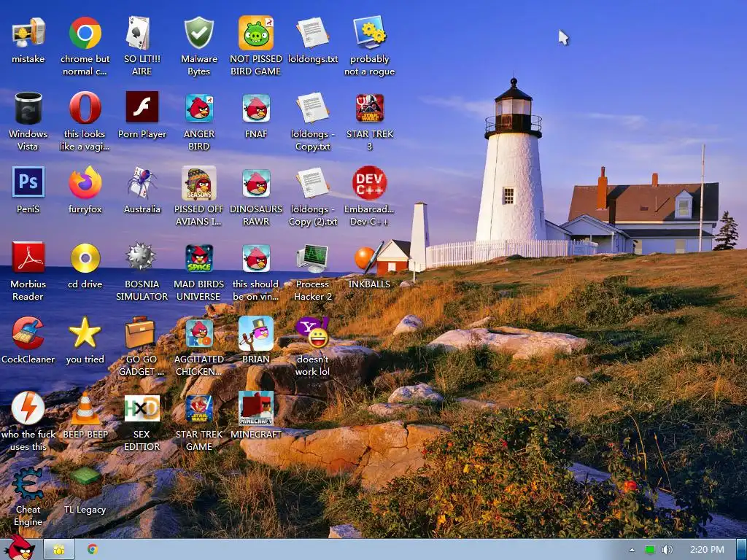Click the Show desktop strip
The width and height of the screenshot is (747, 560).
[742, 550]
